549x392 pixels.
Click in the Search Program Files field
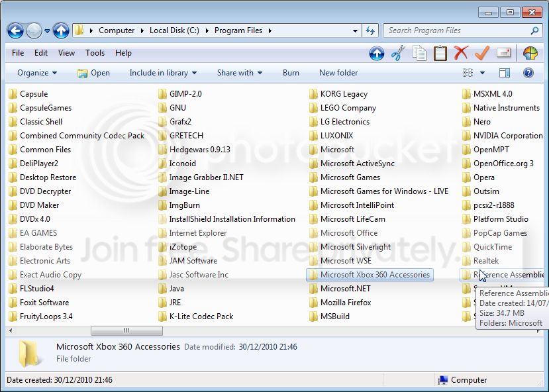pyautogui.click(x=456, y=31)
